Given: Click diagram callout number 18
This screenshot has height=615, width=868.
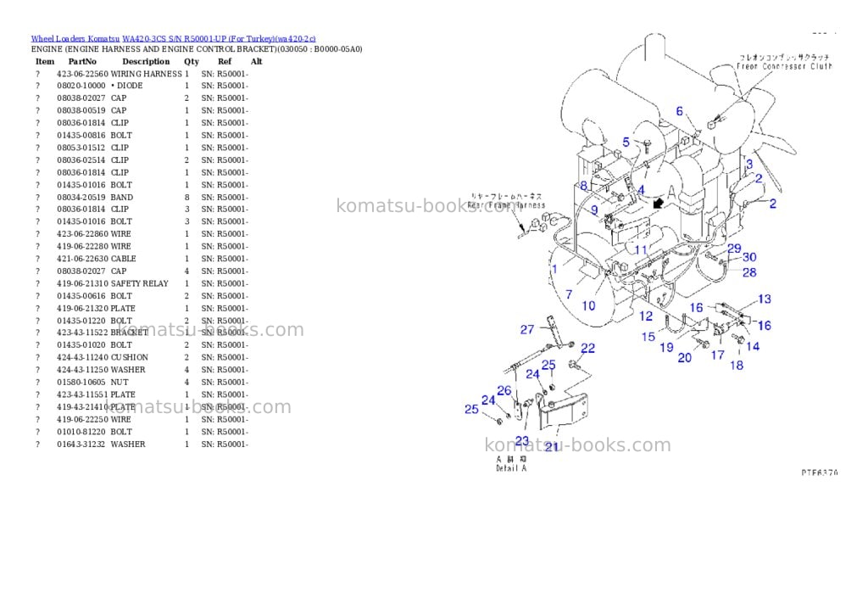Looking at the screenshot, I should pyautogui.click(x=737, y=366).
